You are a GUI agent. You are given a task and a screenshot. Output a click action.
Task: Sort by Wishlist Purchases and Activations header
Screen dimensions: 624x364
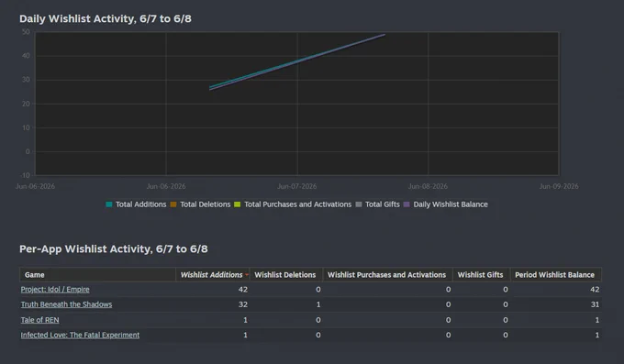pos(386,275)
